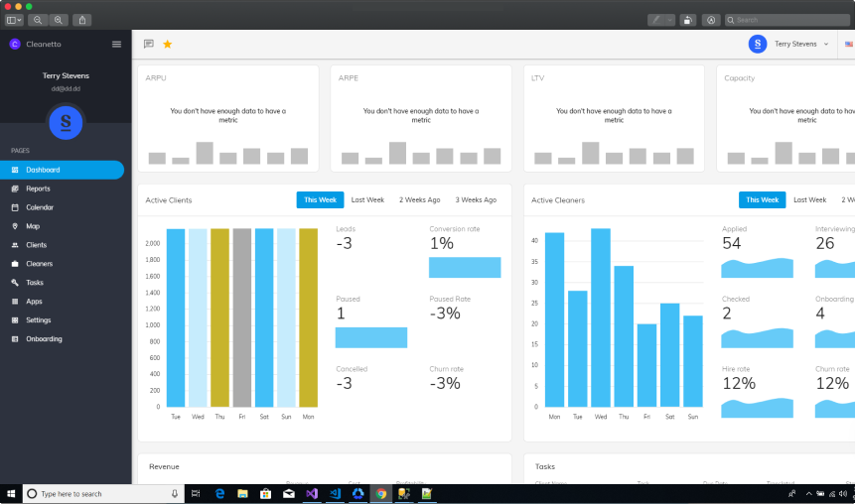Image resolution: width=855 pixels, height=504 pixels.
Task: Open the Reports page from sidebar
Action: 38,189
